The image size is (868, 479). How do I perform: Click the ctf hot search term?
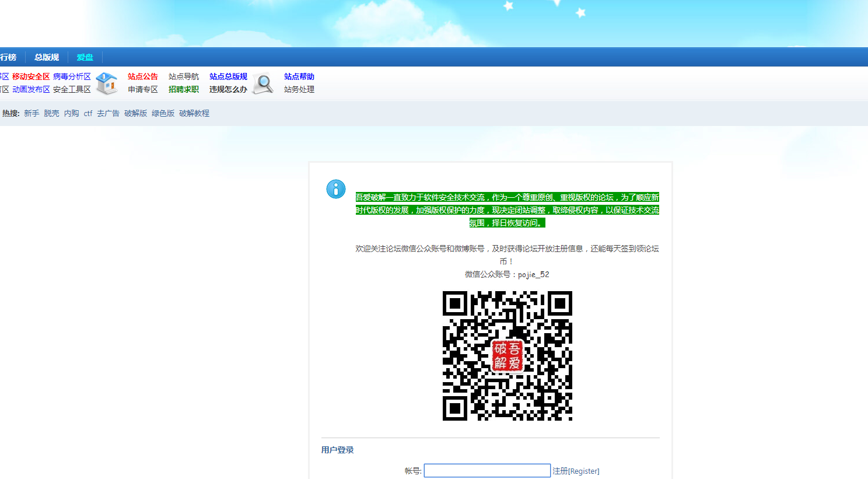coord(88,113)
